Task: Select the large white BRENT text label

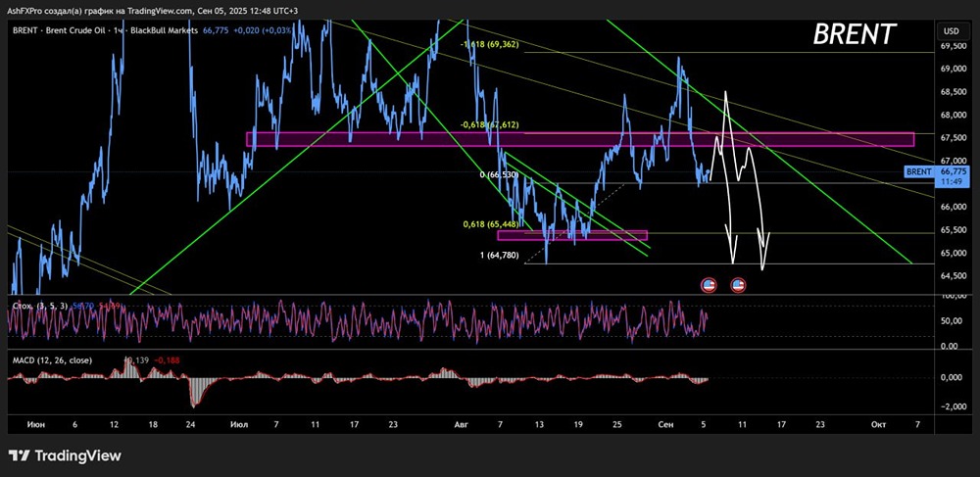Action: 855,35
